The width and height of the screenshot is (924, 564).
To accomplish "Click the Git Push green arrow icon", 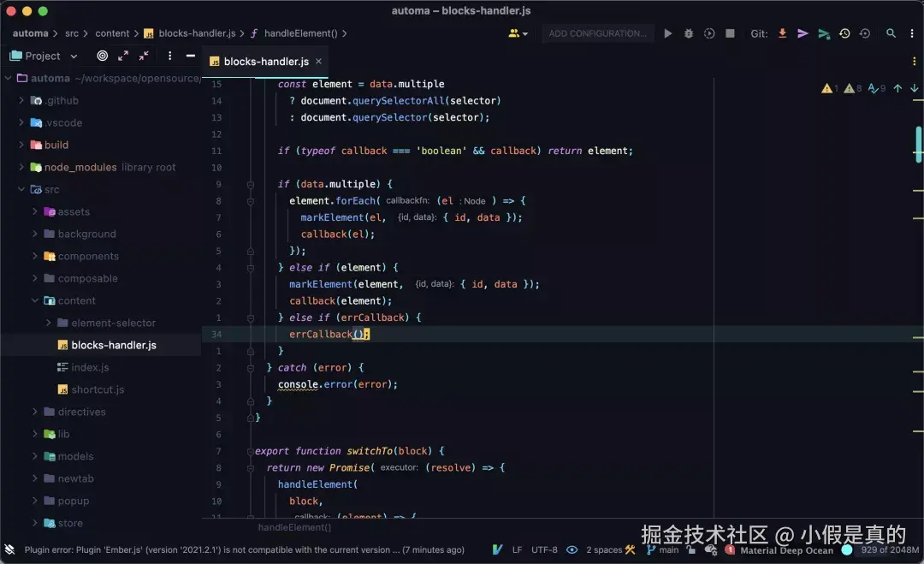I will [824, 33].
